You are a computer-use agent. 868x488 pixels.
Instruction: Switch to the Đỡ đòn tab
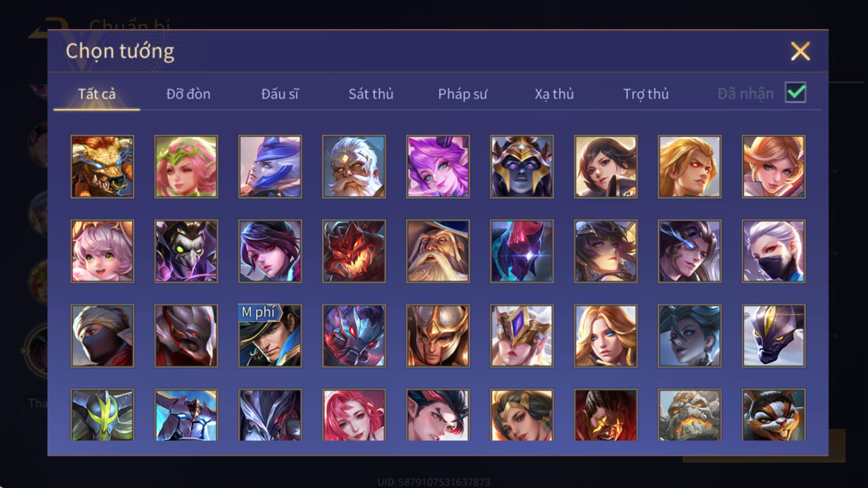click(x=188, y=94)
